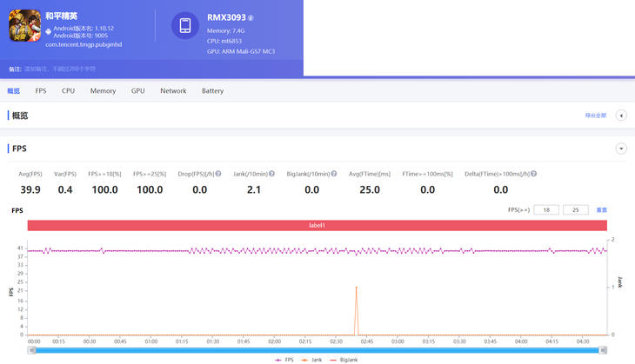Toggle FPS series in chart legend
The height and width of the screenshot is (364, 635).
point(284,359)
